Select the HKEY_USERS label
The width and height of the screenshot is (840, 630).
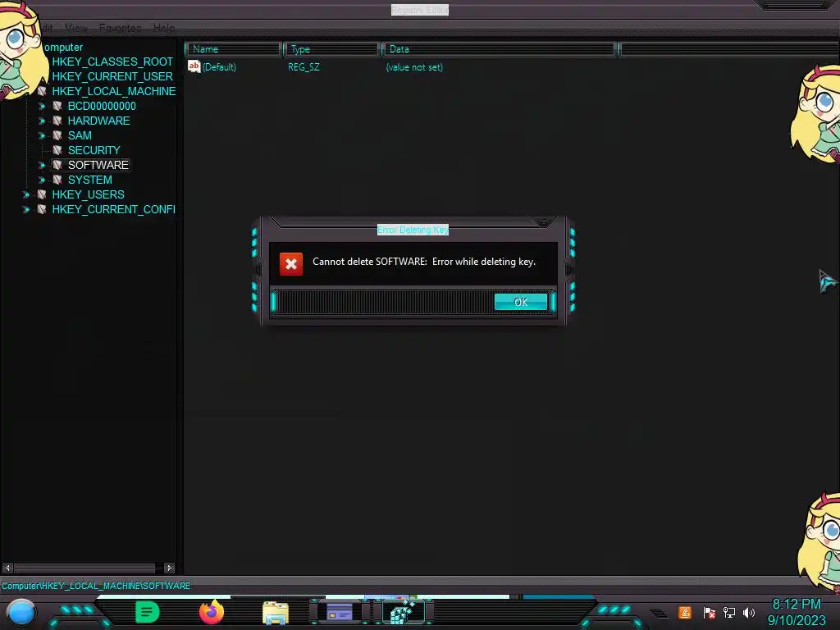click(88, 194)
